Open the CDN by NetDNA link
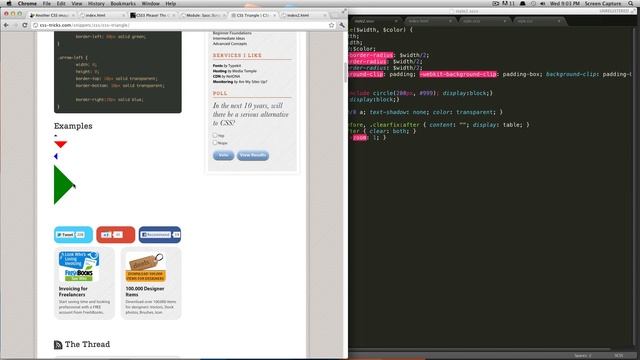The height and width of the screenshot is (360, 640). (x=226, y=76)
